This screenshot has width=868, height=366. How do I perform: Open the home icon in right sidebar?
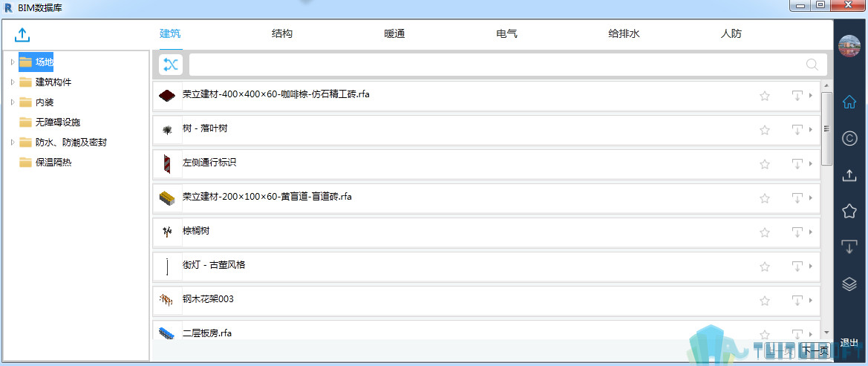point(849,102)
